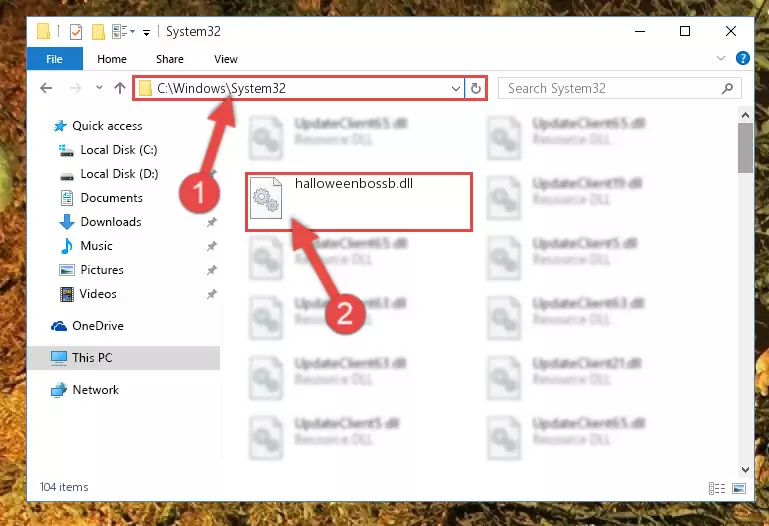Open the Help question mark icon
Screen dimensions: 769x526
[x=743, y=58]
